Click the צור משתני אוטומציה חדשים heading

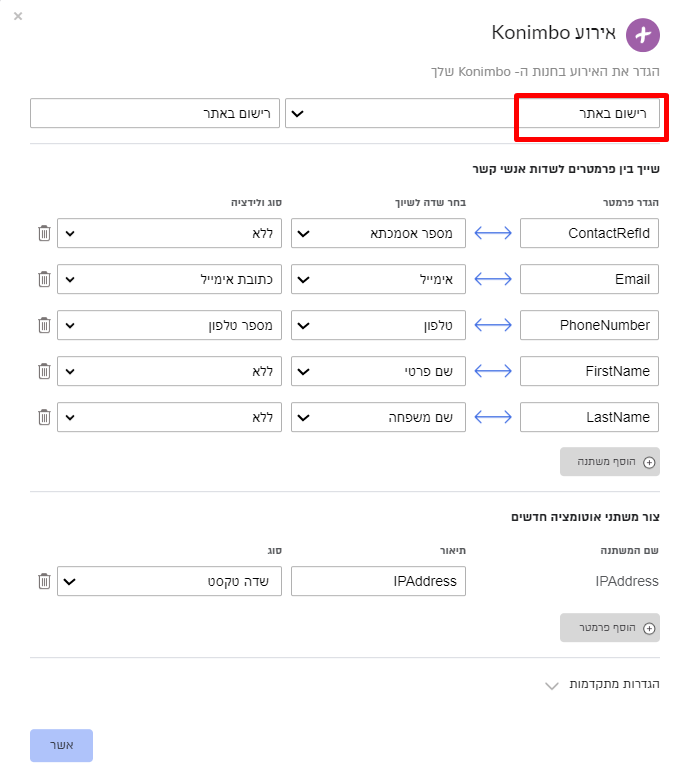[585, 517]
